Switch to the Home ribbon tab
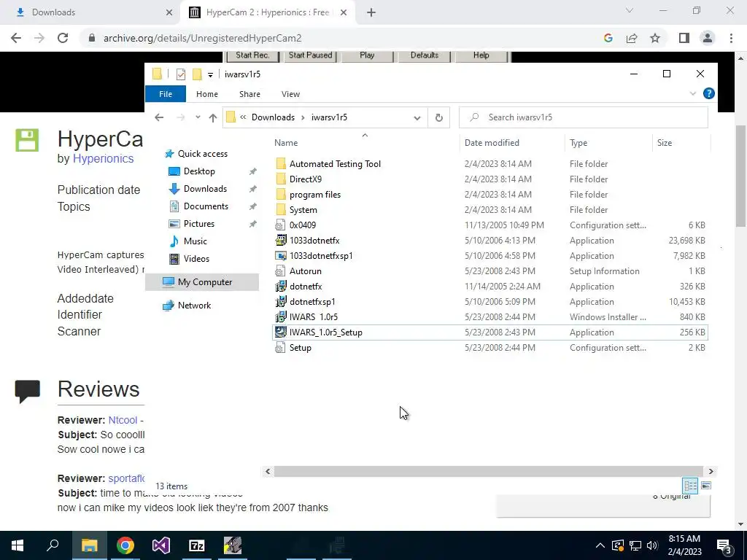The width and height of the screenshot is (747, 560). pyautogui.click(x=206, y=94)
